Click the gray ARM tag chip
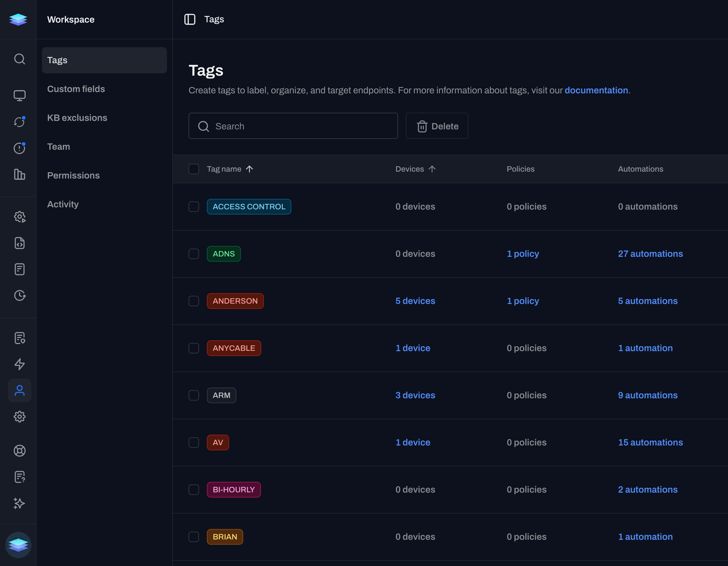This screenshot has width=728, height=566. 222,395
